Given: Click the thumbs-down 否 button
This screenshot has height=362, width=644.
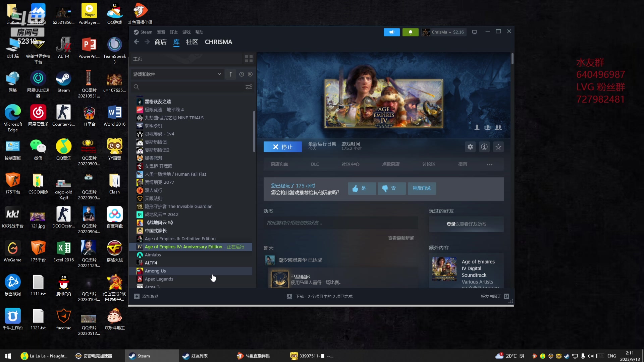Looking at the screenshot, I should click(392, 188).
